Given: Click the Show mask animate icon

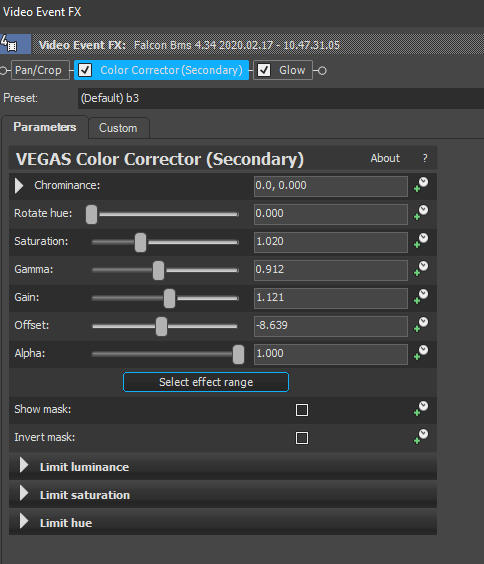Looking at the screenshot, I should click(421, 409).
